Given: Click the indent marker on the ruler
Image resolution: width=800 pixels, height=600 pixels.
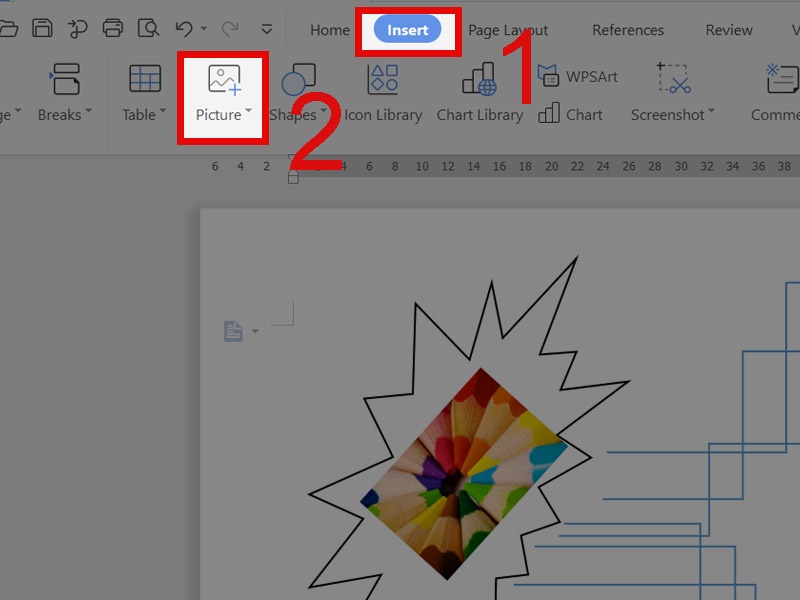Looking at the screenshot, I should click(293, 174).
